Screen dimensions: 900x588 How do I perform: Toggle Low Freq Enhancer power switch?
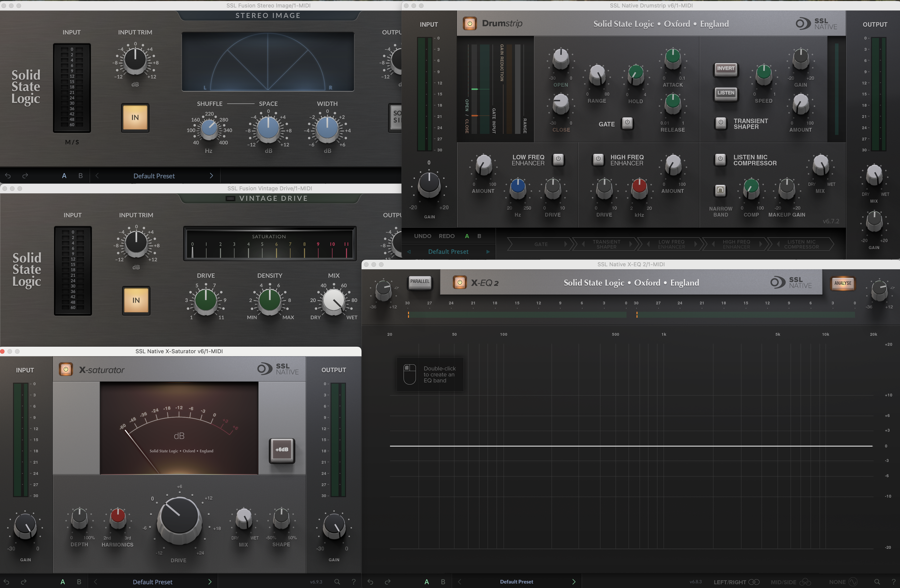558,159
